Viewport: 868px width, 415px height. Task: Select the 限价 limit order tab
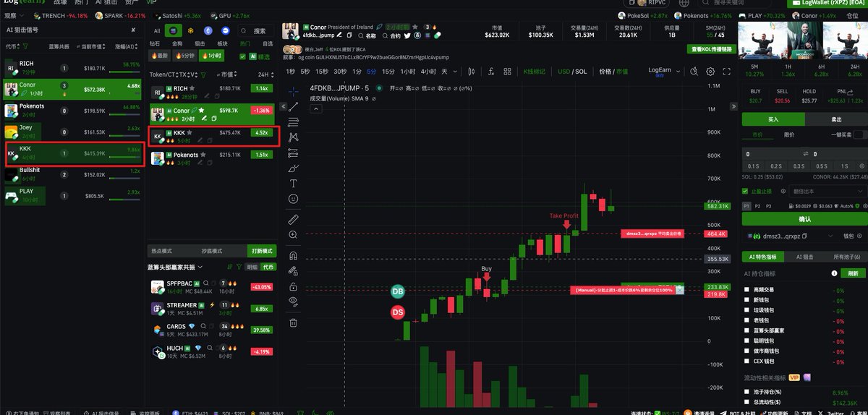point(789,134)
